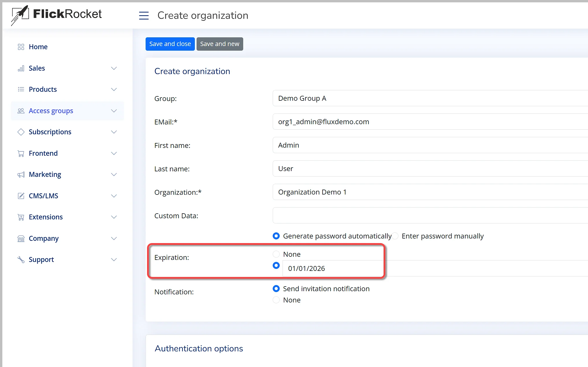Click the Sales bar chart icon

pyautogui.click(x=21, y=68)
